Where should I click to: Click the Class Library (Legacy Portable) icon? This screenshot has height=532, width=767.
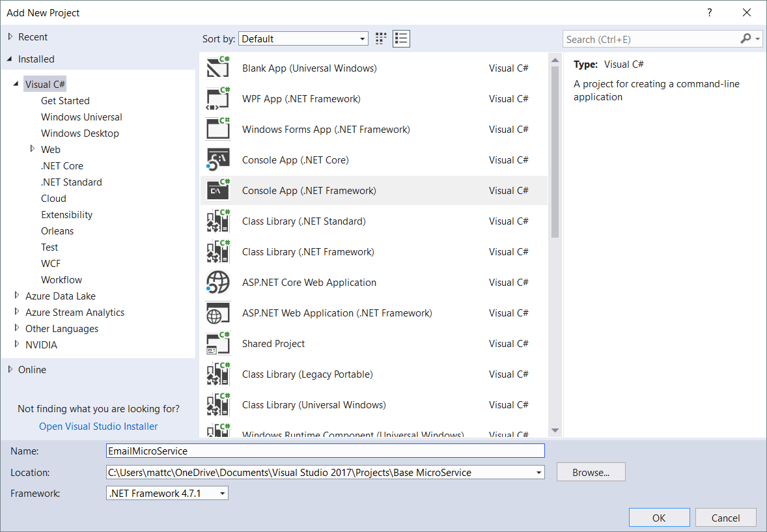click(217, 374)
